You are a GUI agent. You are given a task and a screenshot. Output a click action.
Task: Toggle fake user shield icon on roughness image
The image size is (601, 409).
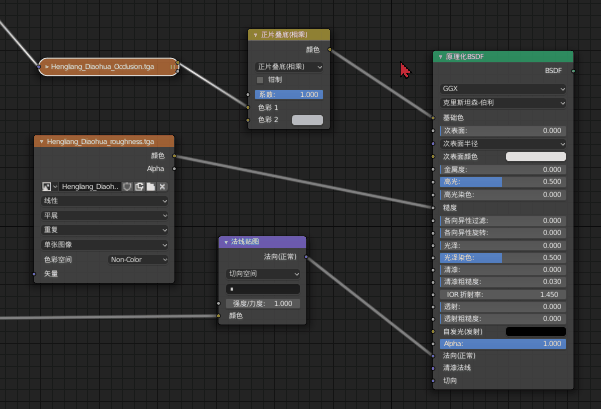coord(127,187)
